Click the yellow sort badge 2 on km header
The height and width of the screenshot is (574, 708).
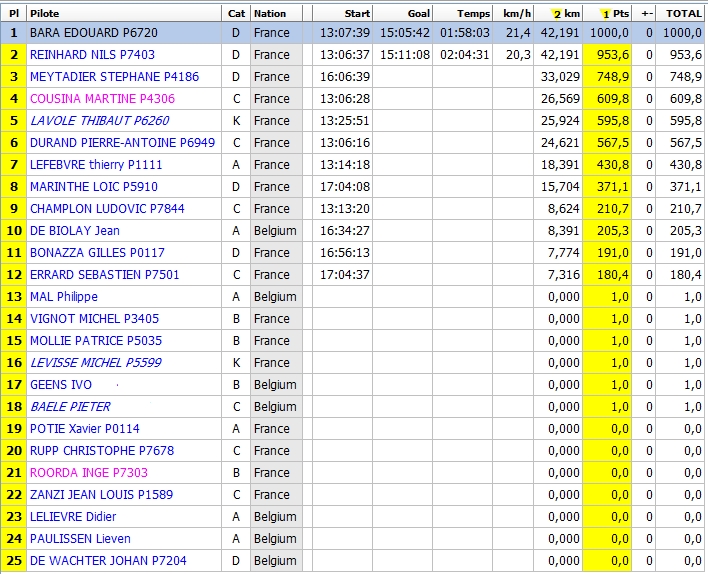point(557,14)
